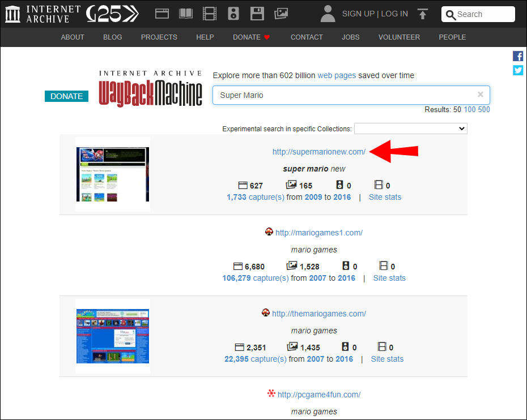Image resolution: width=527 pixels, height=420 pixels.
Task: Open http://supermarionew.com/ link
Action: point(319,152)
